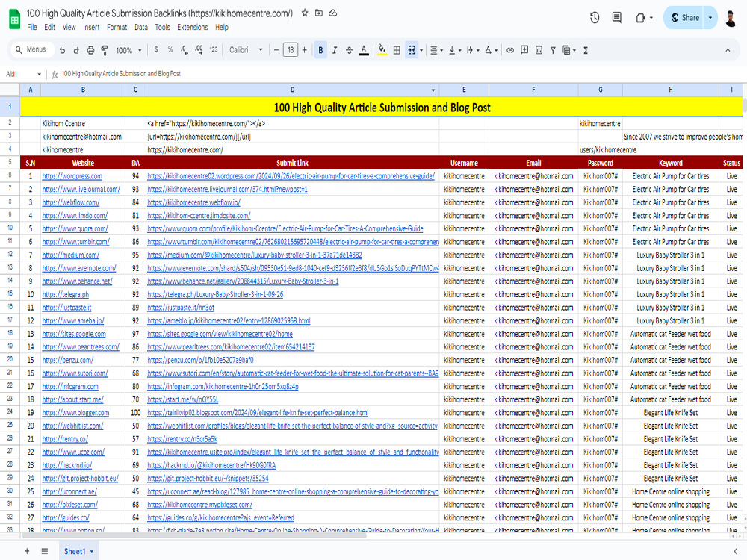Image resolution: width=747 pixels, height=560 pixels.
Task: Open text rotation dropdown
Action: point(492,50)
